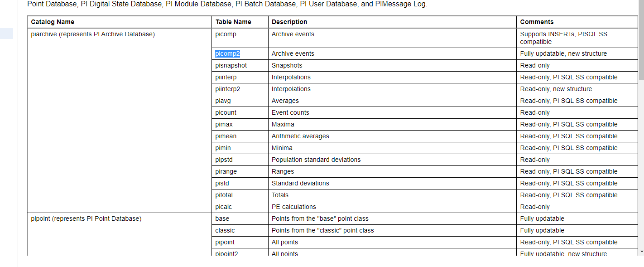This screenshot has height=267, width=644.
Task: Click the piinterp2 table name
Action: pyautogui.click(x=227, y=89)
